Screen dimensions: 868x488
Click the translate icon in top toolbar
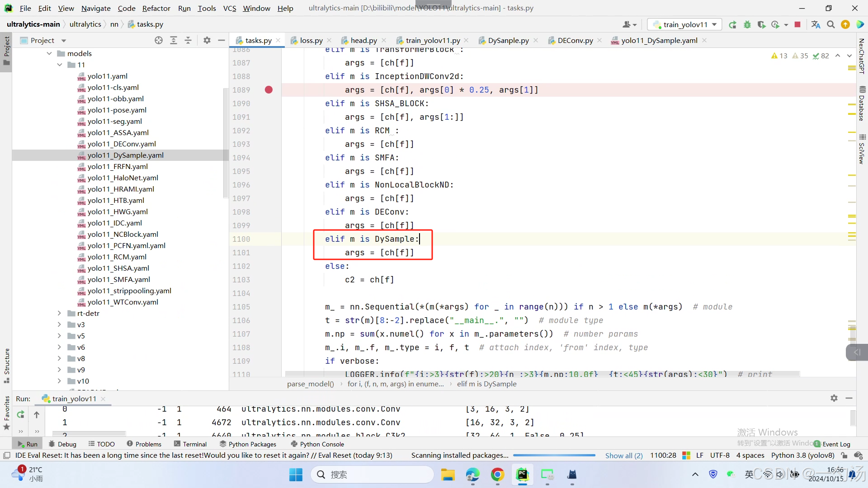point(816,24)
